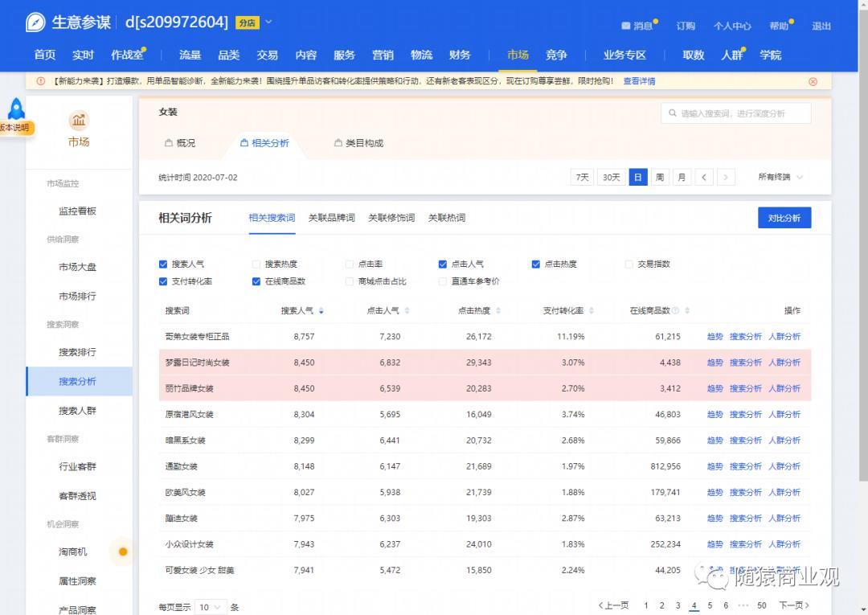Open 人群分析 link for 通勤女装
This screenshot has height=615, width=868.
tap(784, 466)
